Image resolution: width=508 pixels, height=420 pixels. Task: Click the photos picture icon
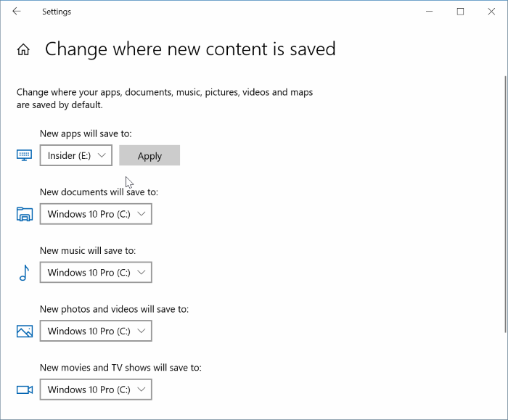tap(25, 331)
